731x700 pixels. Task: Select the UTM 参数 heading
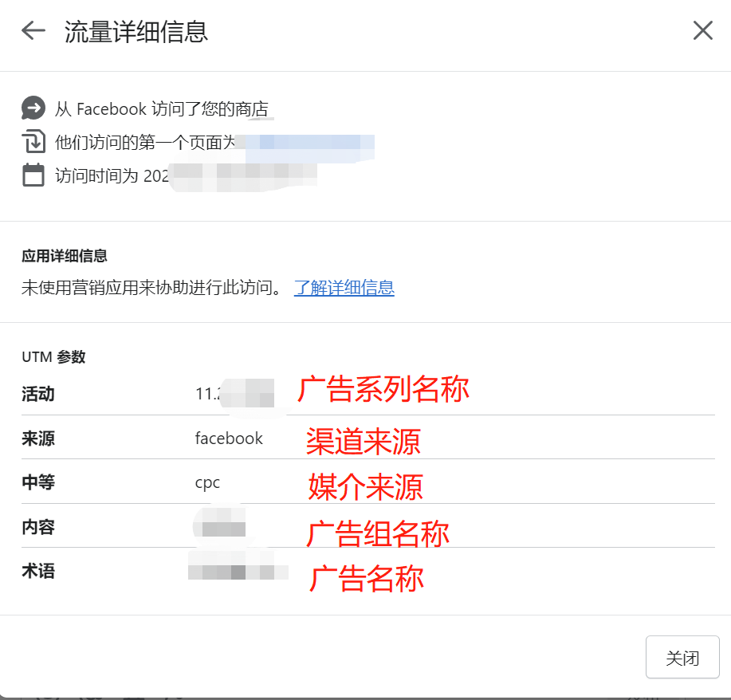pyautogui.click(x=53, y=357)
